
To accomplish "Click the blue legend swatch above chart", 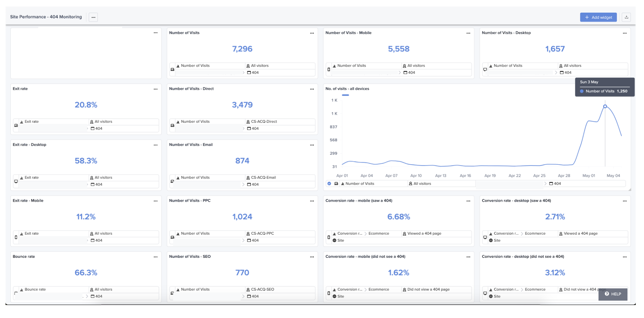I will pyautogui.click(x=345, y=95).
